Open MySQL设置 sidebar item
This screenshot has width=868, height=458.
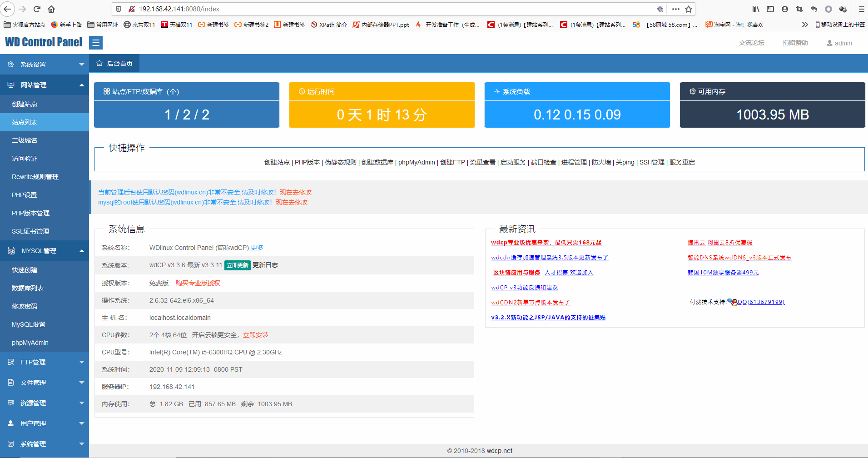(45, 324)
